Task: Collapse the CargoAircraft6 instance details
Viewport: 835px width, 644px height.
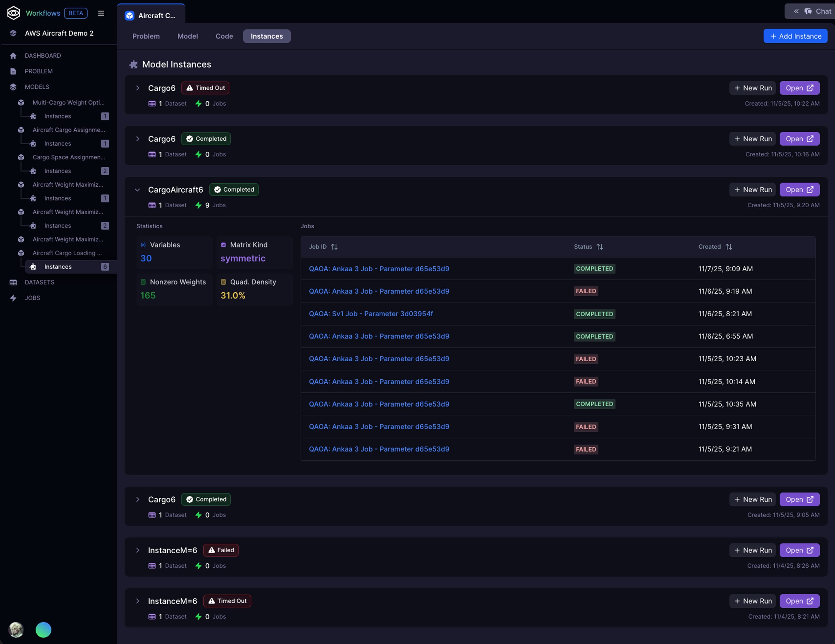Action: (138, 190)
